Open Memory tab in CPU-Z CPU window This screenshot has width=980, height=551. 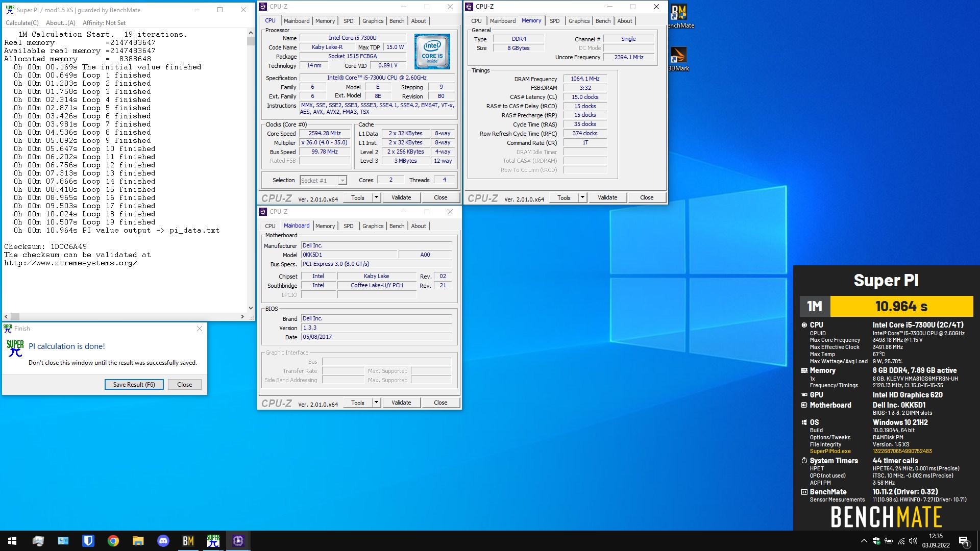[325, 21]
